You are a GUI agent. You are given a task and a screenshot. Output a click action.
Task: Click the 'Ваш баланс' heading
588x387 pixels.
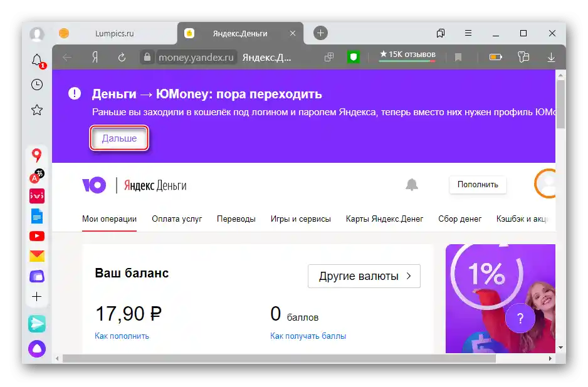point(132,273)
